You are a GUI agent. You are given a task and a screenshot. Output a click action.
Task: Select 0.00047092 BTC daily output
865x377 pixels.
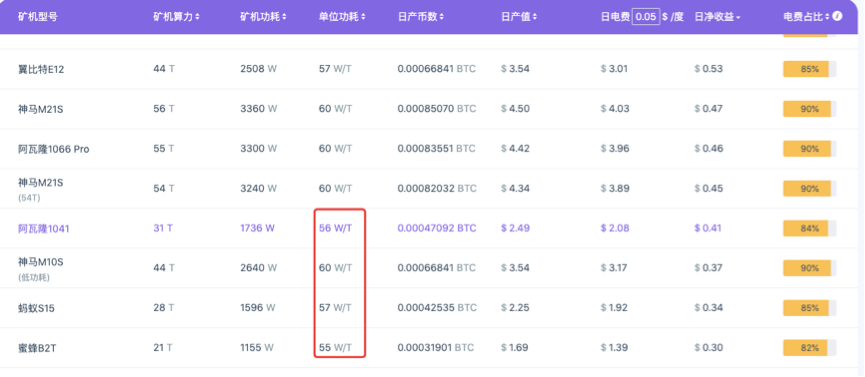[x=436, y=229]
